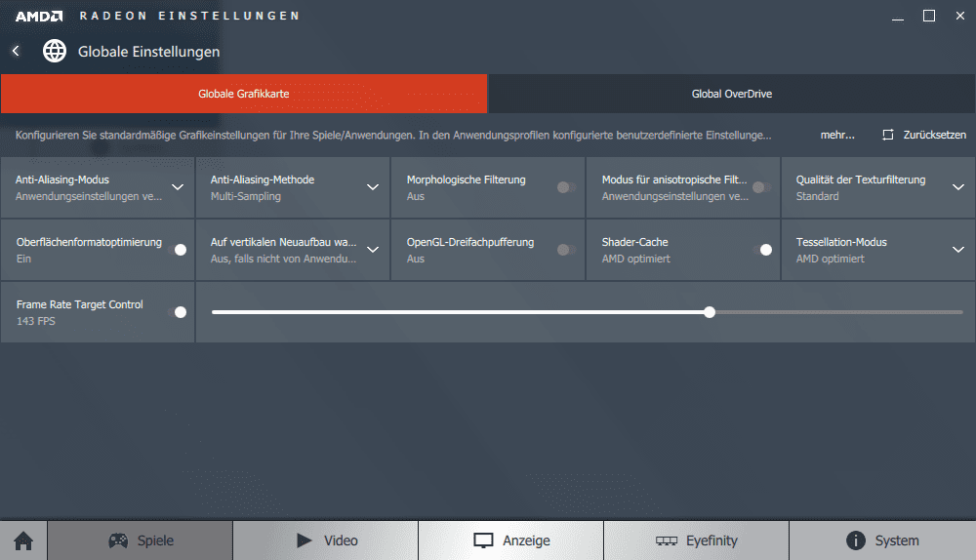Click the monitor icon in the Anzeige tab
This screenshot has height=560, width=976.
point(483,540)
